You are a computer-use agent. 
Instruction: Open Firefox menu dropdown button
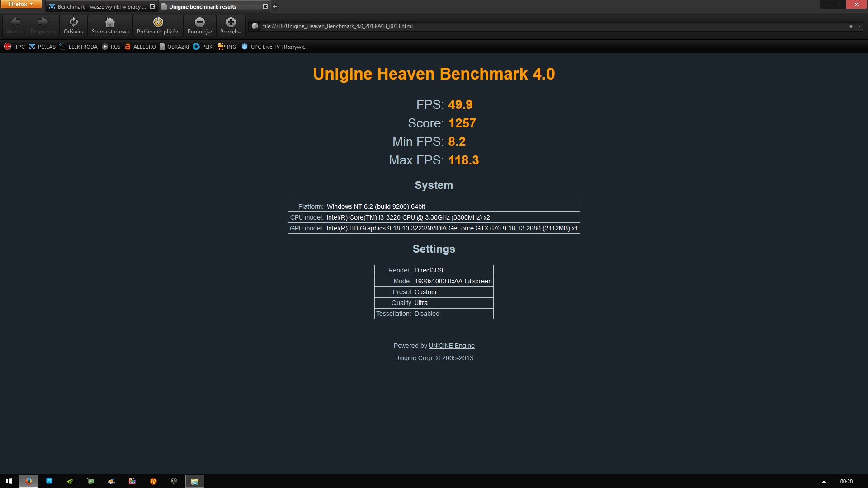click(x=21, y=4)
